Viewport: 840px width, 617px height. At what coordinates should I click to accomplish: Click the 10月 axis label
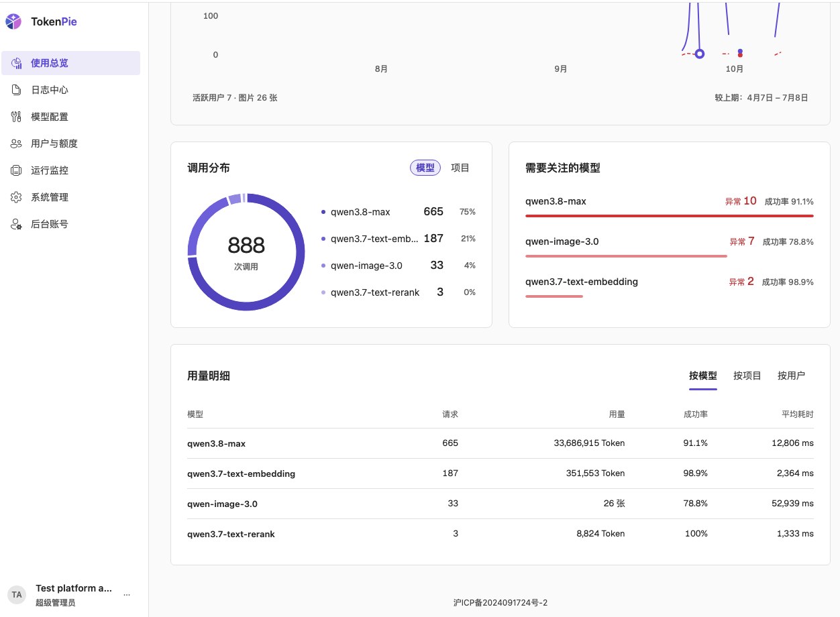(x=735, y=69)
